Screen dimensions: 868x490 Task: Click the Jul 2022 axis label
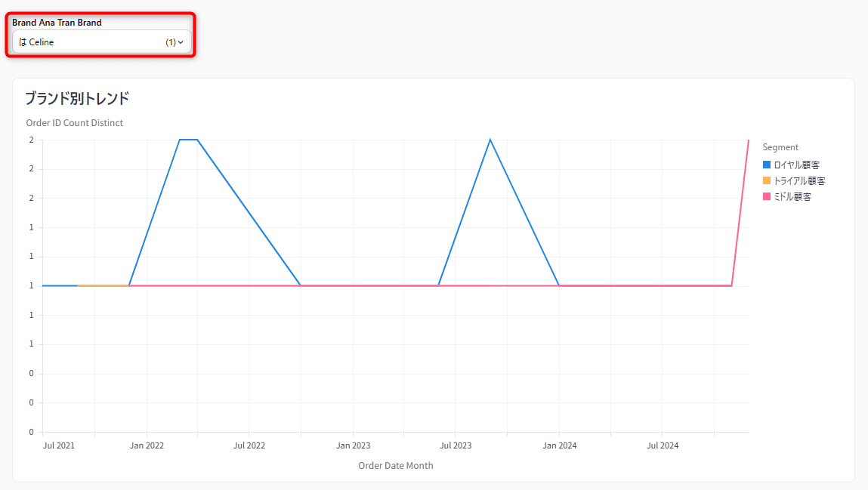[249, 445]
